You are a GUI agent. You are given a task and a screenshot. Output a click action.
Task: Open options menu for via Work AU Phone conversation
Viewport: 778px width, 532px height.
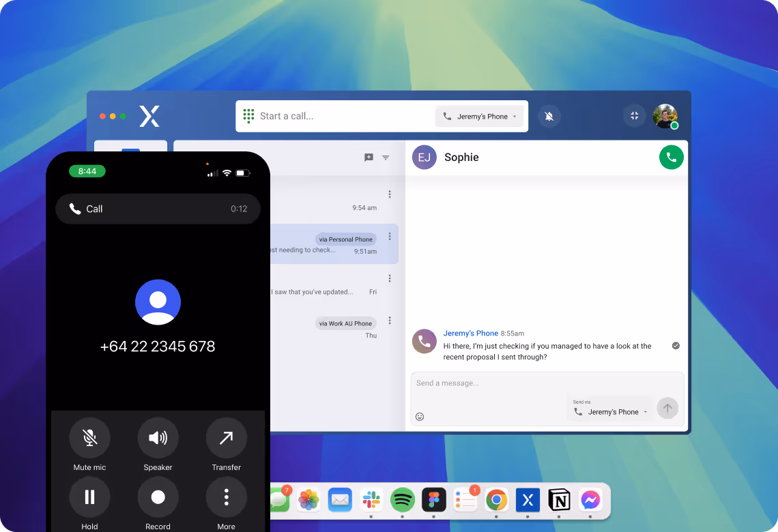(390, 321)
